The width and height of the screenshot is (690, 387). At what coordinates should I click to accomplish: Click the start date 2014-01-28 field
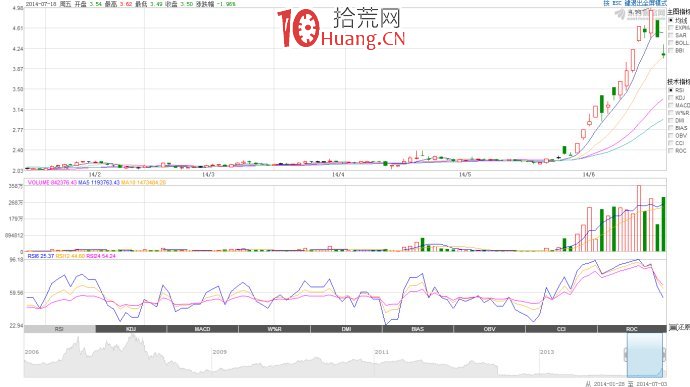(x=609, y=384)
